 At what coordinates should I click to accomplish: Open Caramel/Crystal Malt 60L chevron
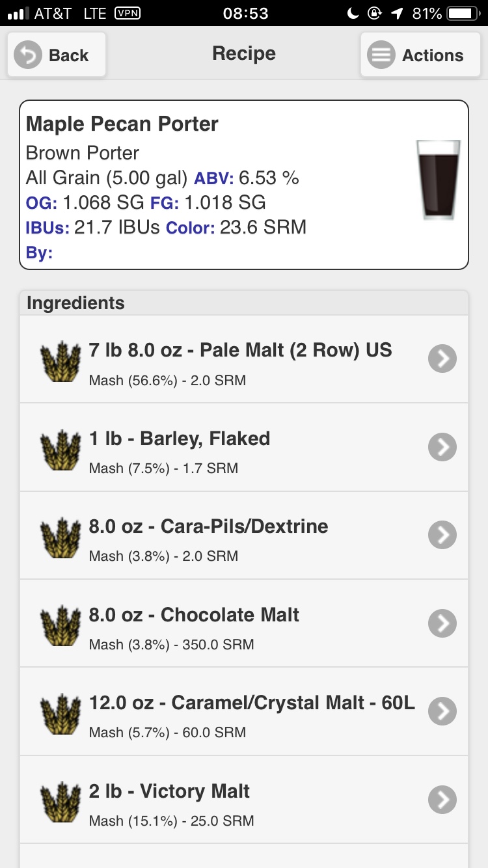coord(442,711)
